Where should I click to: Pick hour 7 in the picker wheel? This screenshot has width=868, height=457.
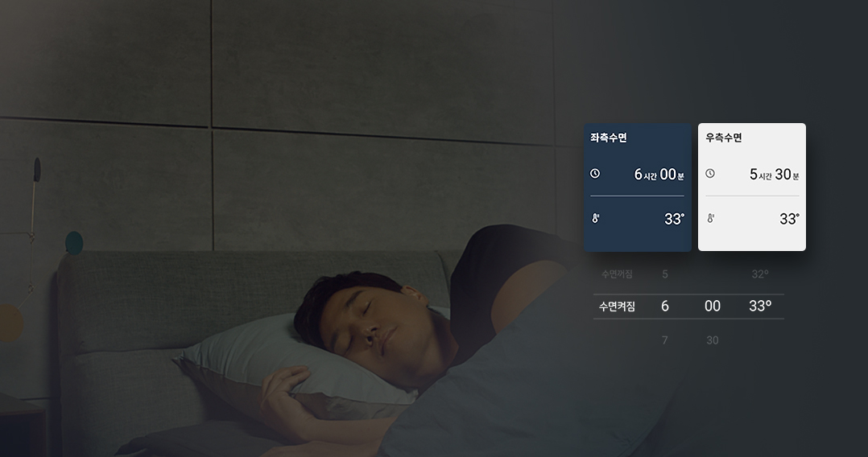click(665, 340)
